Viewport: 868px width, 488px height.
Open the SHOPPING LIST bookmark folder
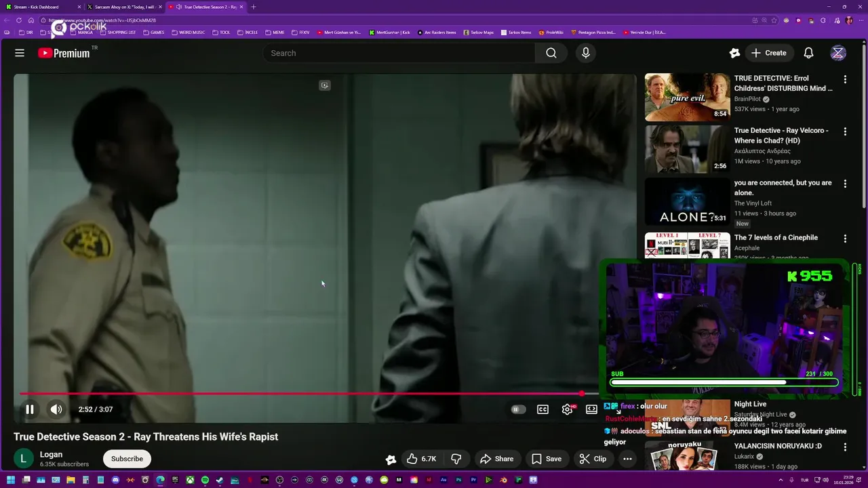118,32
